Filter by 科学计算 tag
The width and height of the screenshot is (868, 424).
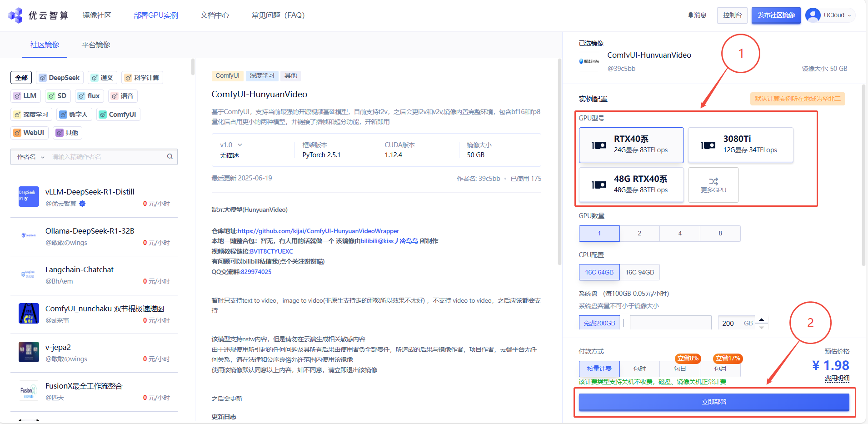tap(142, 78)
